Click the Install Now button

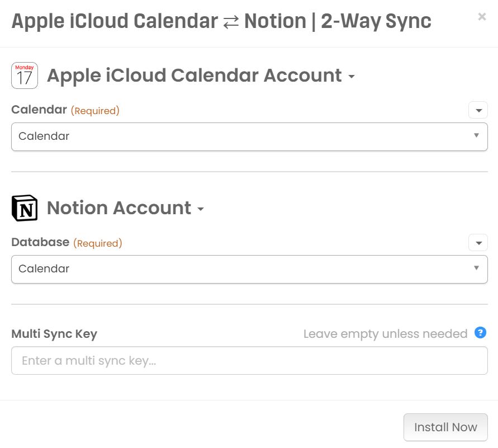445,427
